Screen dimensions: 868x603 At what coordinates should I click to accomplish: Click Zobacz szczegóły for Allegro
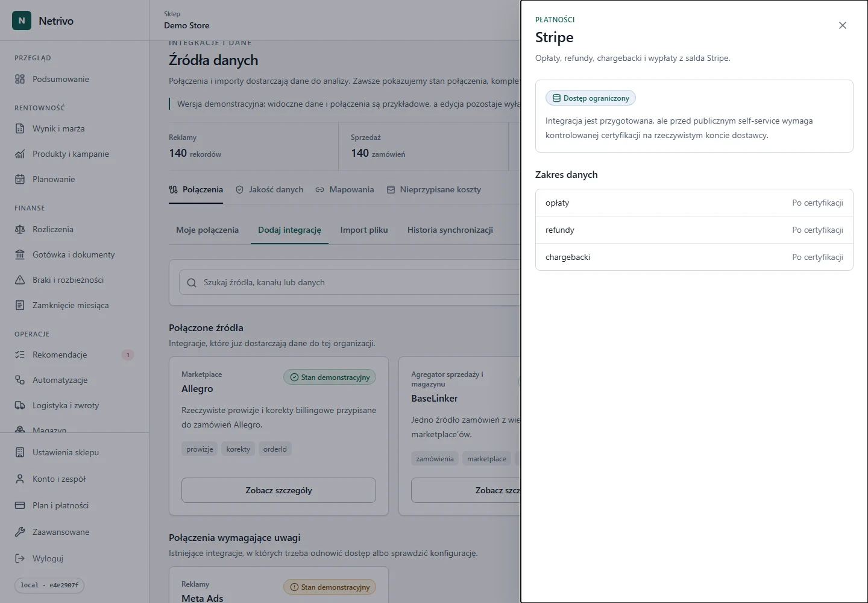coord(278,490)
